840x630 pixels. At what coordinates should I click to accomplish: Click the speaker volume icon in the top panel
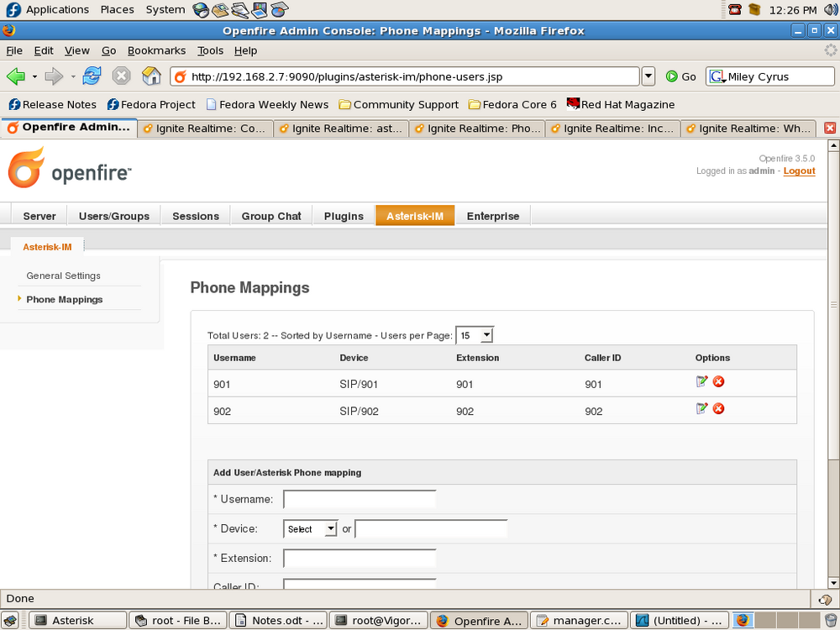(831, 9)
